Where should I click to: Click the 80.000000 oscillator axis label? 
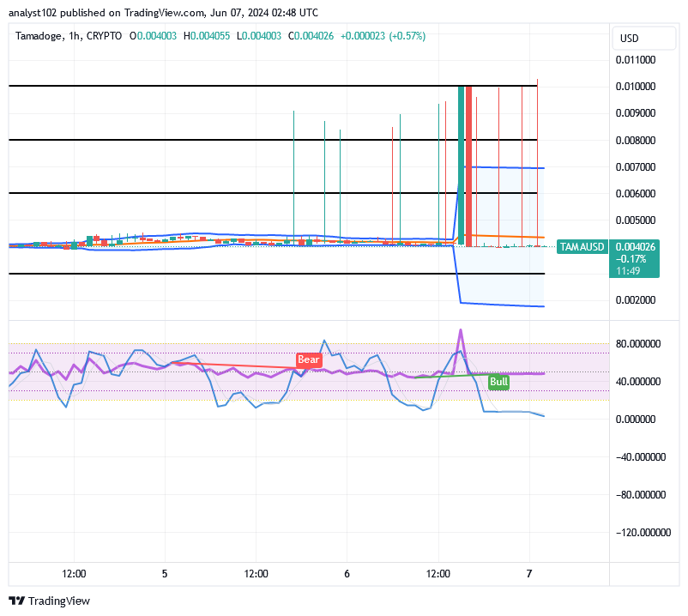click(638, 343)
